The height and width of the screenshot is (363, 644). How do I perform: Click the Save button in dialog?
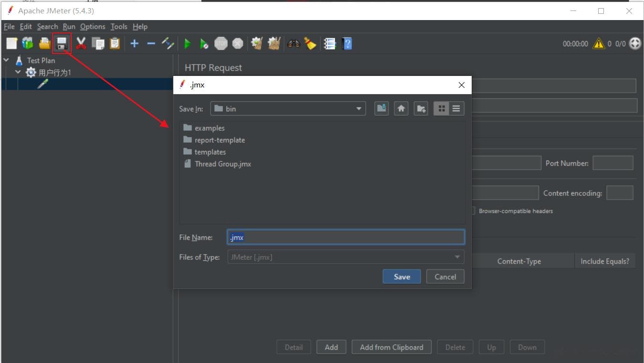click(402, 277)
